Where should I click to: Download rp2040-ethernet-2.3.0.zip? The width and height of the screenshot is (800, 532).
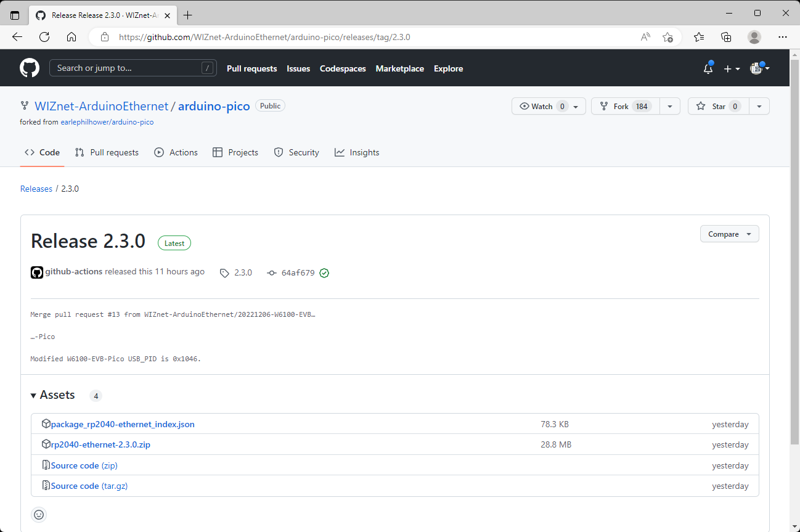[x=100, y=444]
